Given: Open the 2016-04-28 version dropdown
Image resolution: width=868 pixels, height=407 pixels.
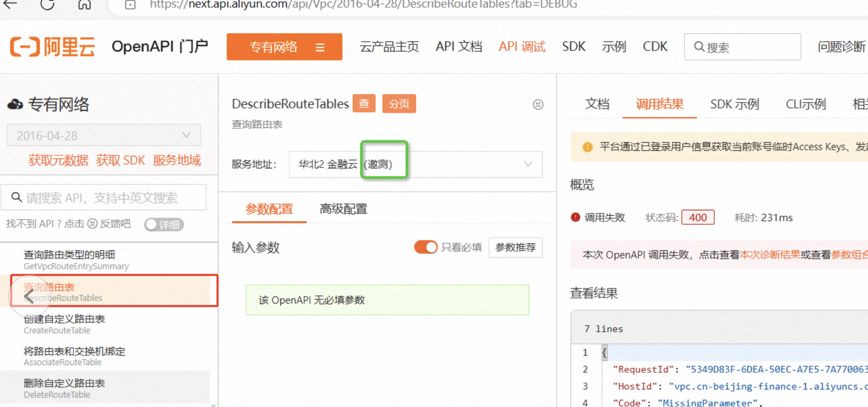Looking at the screenshot, I should click(104, 135).
